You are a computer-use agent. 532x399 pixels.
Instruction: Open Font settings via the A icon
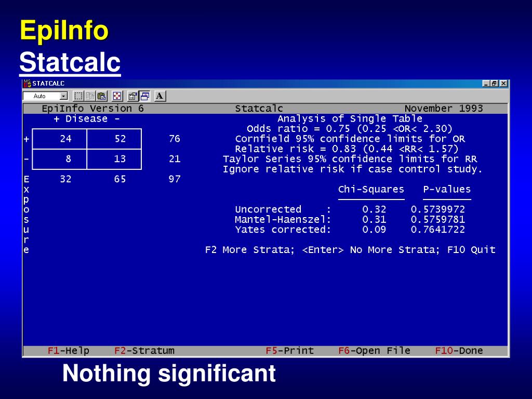click(160, 96)
